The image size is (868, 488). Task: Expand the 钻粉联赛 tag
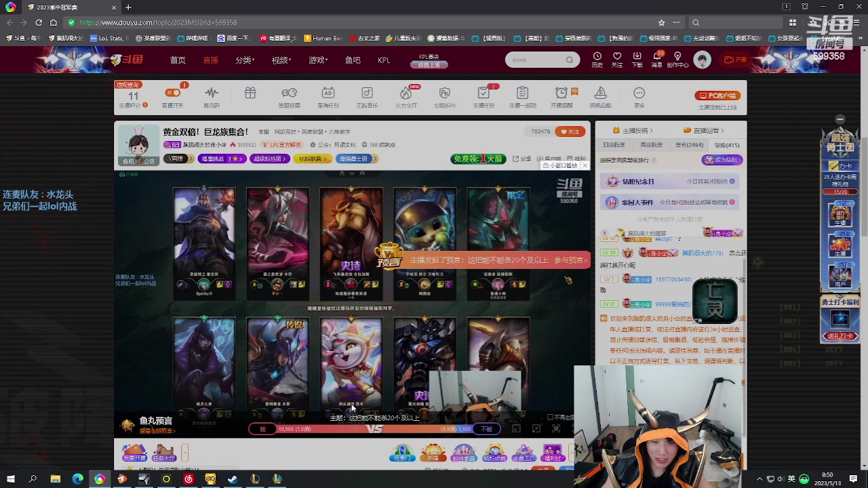tap(313, 159)
